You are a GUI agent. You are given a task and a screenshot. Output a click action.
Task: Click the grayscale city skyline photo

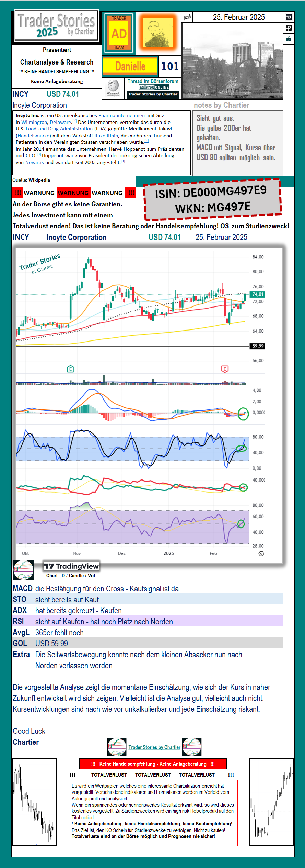[233, 61]
